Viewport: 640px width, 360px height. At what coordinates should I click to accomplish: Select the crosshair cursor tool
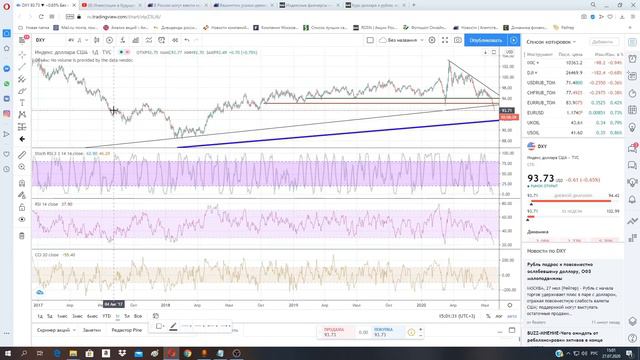[22, 54]
